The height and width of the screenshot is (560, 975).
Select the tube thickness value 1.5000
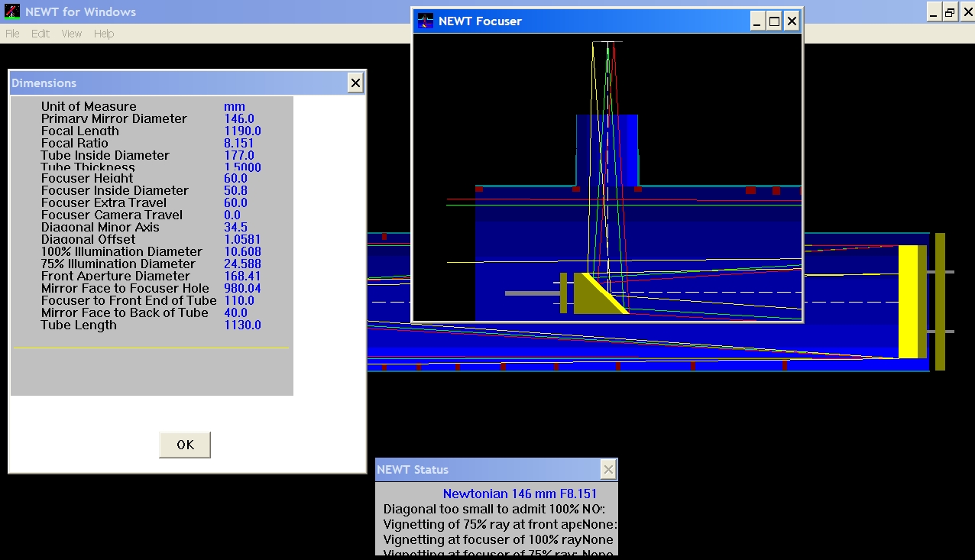(242, 167)
